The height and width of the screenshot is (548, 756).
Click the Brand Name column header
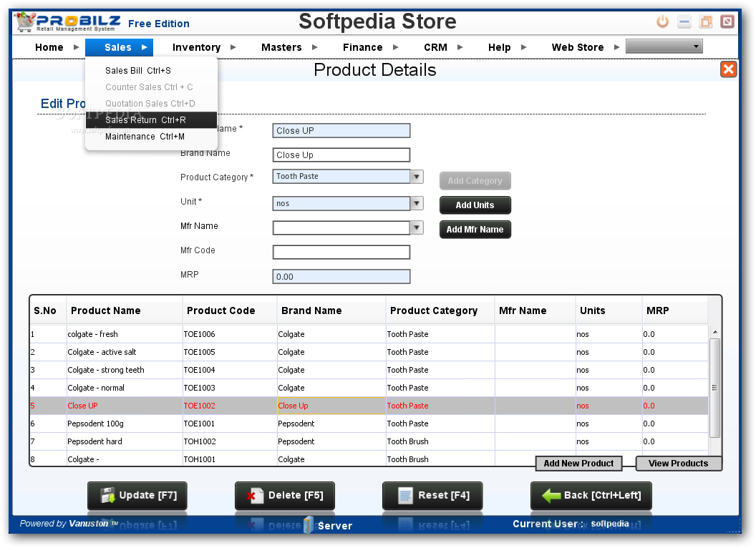[331, 310]
